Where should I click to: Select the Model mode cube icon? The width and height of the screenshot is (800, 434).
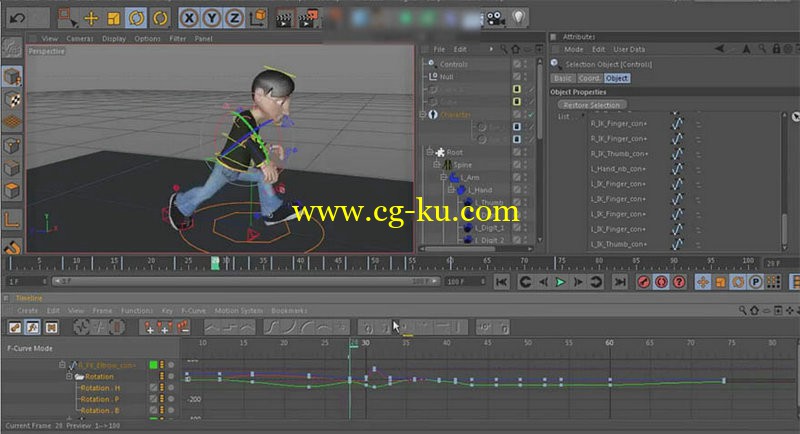12,77
